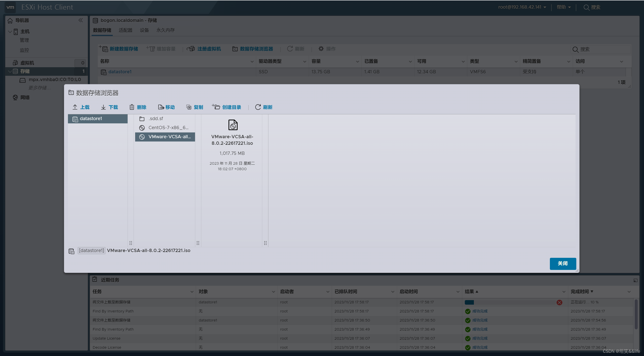Image resolution: width=644 pixels, height=356 pixels.
Task: Click the vm logo in the header
Action: tap(10, 7)
